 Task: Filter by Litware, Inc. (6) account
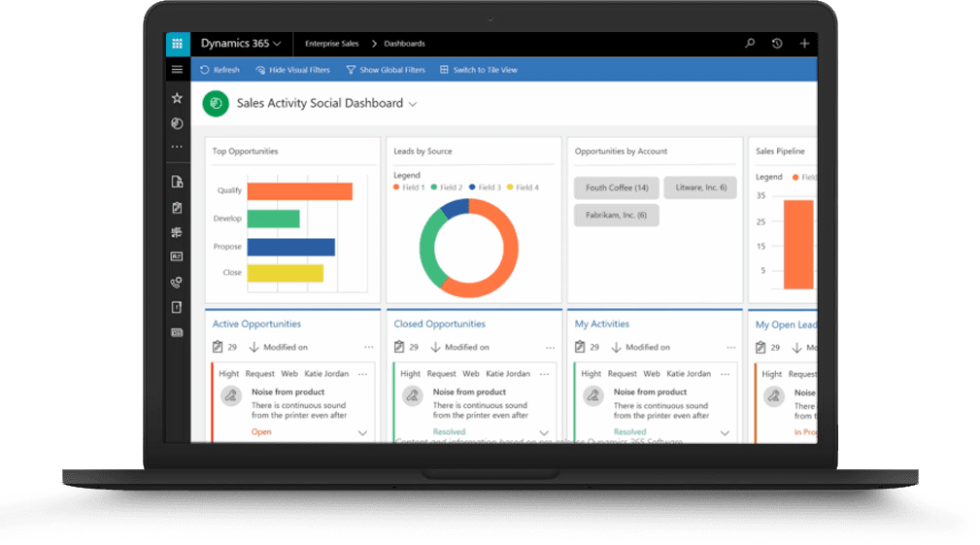click(x=700, y=187)
